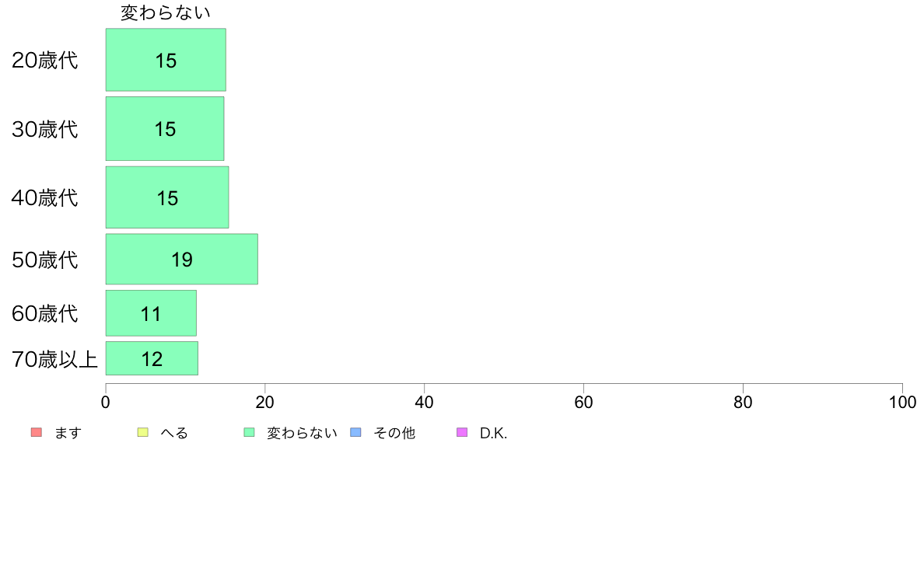This screenshot has width=924, height=572.
Task: Click the red ます legend swatch
Action: [37, 432]
